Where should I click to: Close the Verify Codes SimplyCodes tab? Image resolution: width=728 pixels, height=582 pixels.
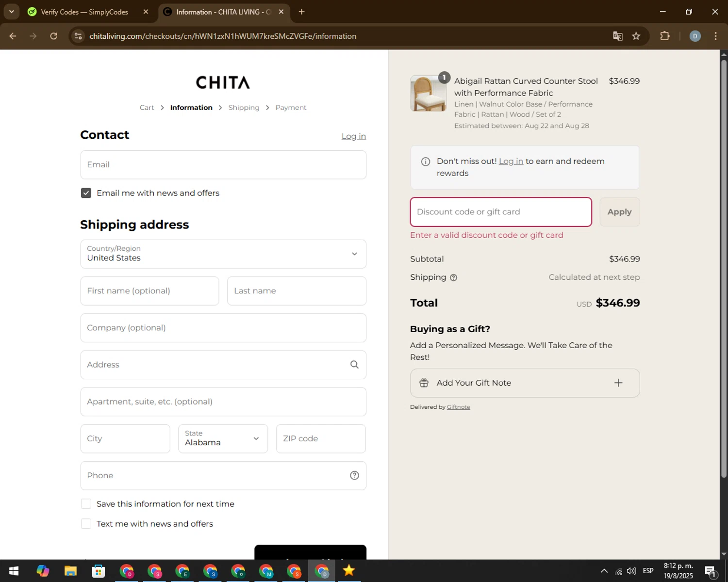(146, 12)
